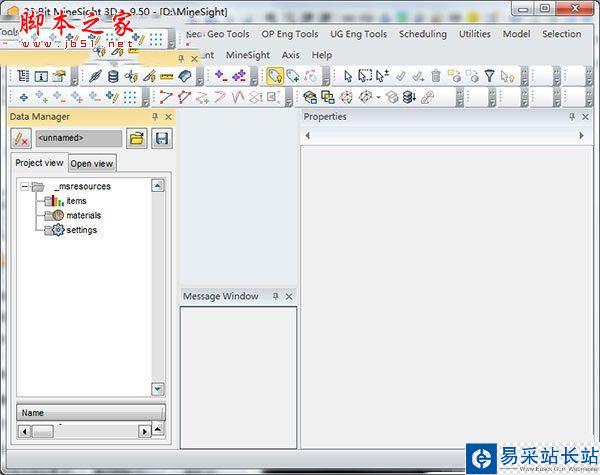Click the floppy disk save button
Image resolution: width=600 pixels, height=475 pixels.
[x=162, y=138]
